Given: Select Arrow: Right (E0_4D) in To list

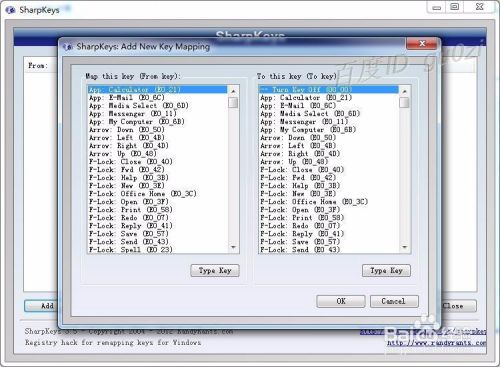Looking at the screenshot, I should [329, 154].
